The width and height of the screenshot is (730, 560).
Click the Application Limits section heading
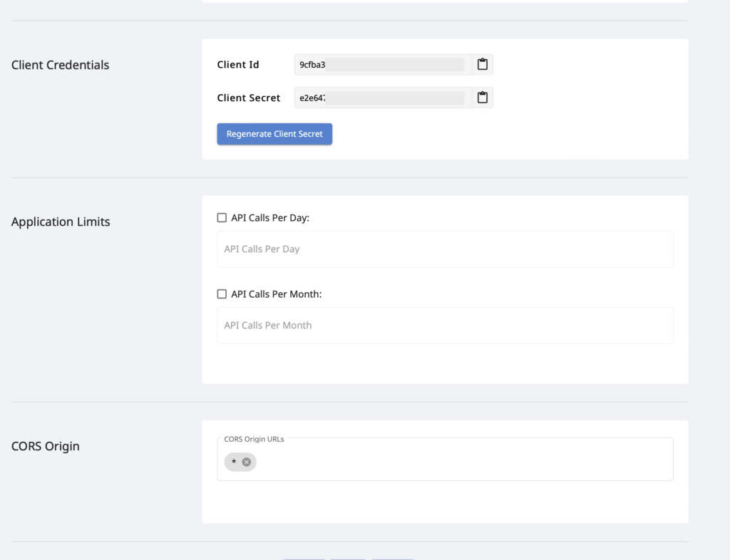tap(61, 222)
